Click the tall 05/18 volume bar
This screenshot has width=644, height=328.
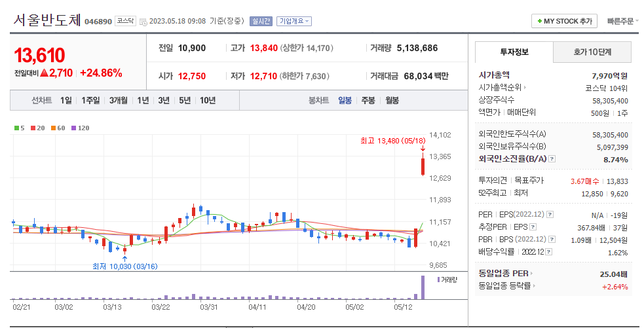click(423, 287)
